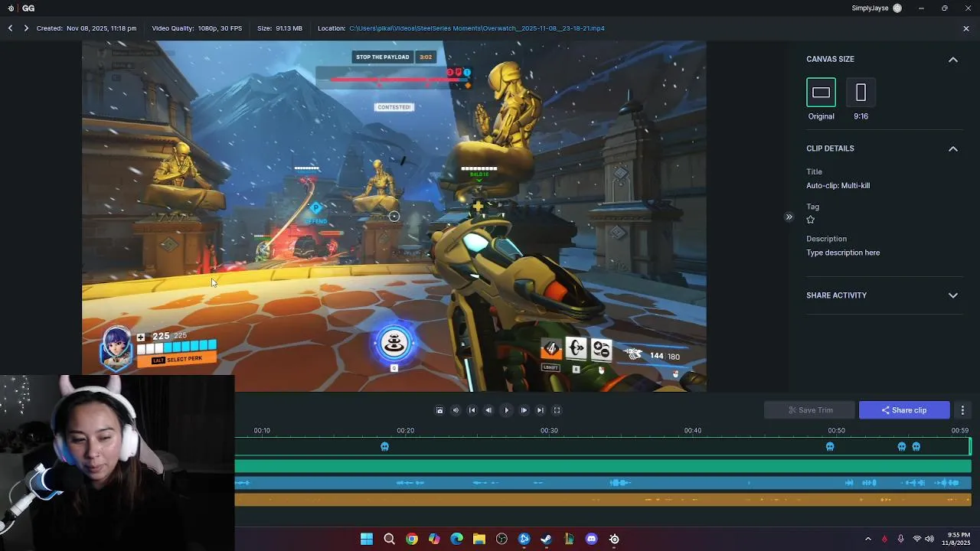This screenshot has height=551, width=980.
Task: Open Wi-Fi network settings in tray
Action: (x=917, y=539)
